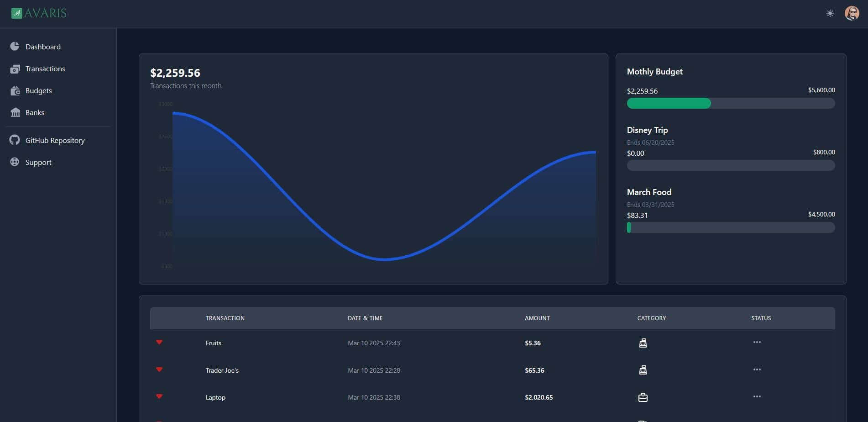The width and height of the screenshot is (868, 422).
Task: Open status options for Fruits transaction
Action: tap(757, 342)
